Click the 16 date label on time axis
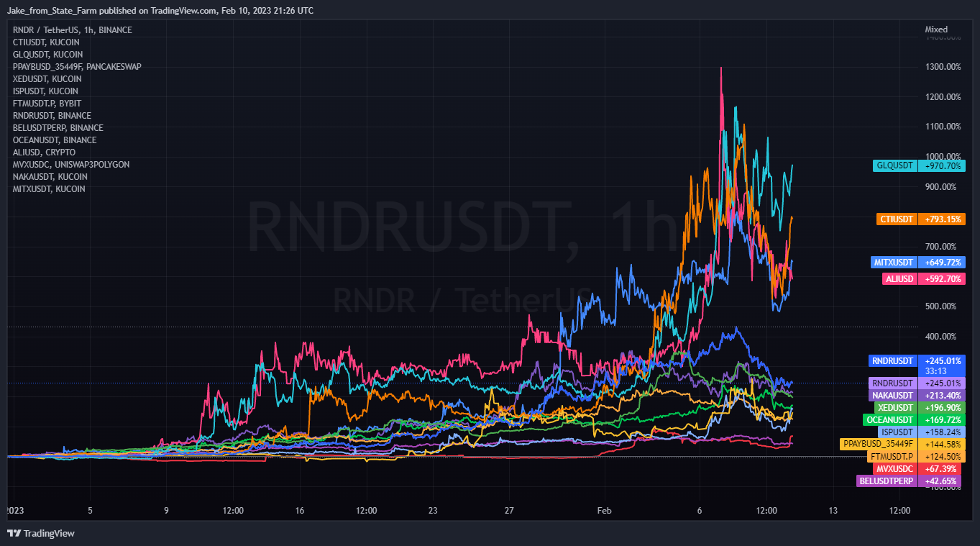This screenshot has height=546, width=980. pos(300,511)
